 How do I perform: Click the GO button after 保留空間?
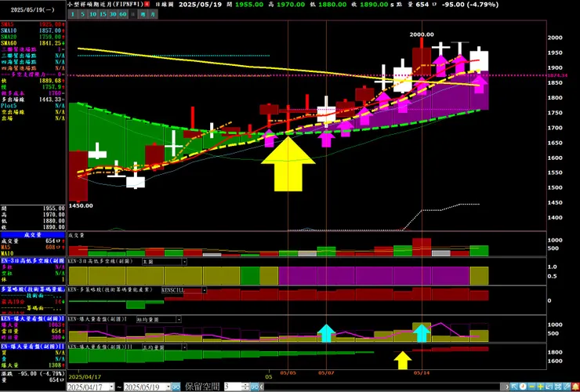[x=255, y=387]
